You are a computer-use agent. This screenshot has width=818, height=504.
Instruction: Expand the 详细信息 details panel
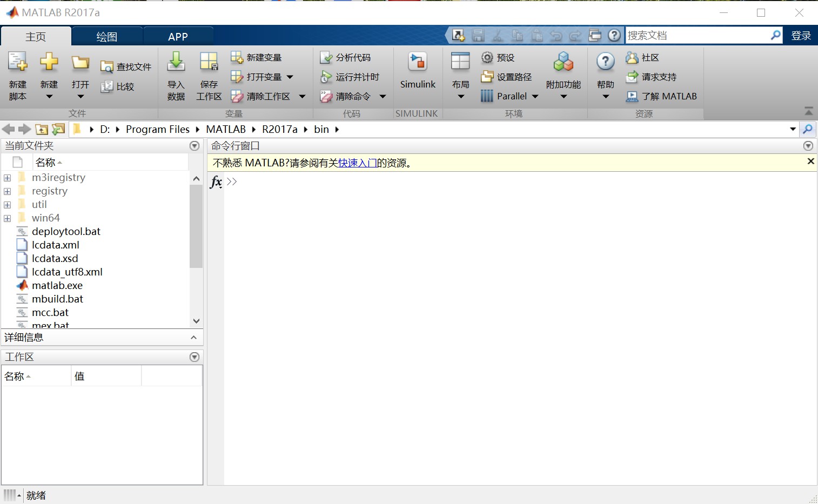194,338
